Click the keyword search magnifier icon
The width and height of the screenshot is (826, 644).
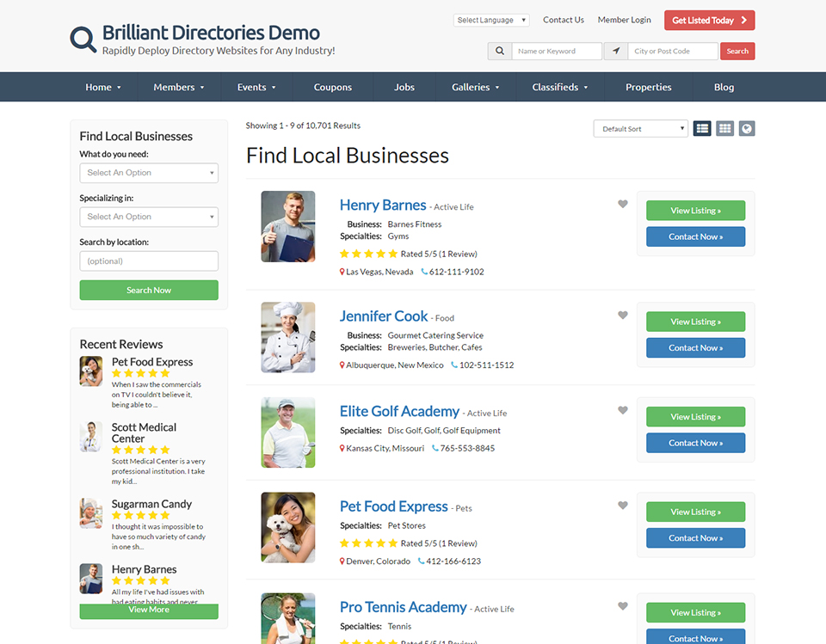click(x=500, y=51)
